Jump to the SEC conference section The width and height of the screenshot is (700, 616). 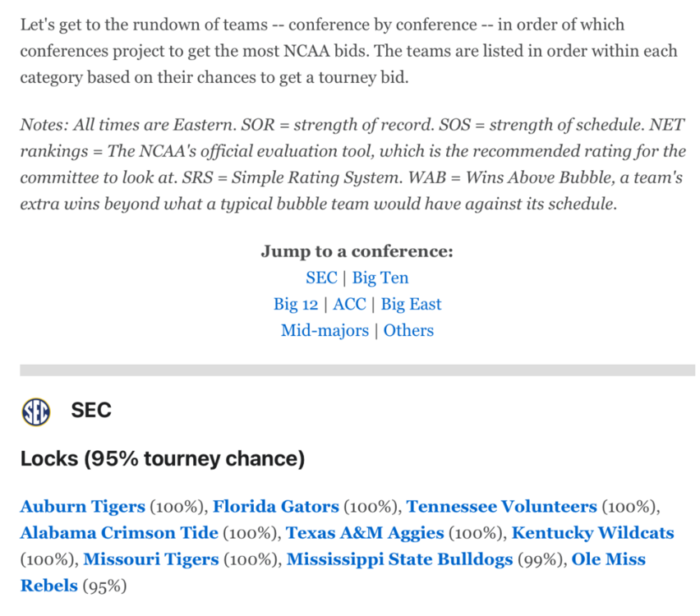[x=321, y=278]
